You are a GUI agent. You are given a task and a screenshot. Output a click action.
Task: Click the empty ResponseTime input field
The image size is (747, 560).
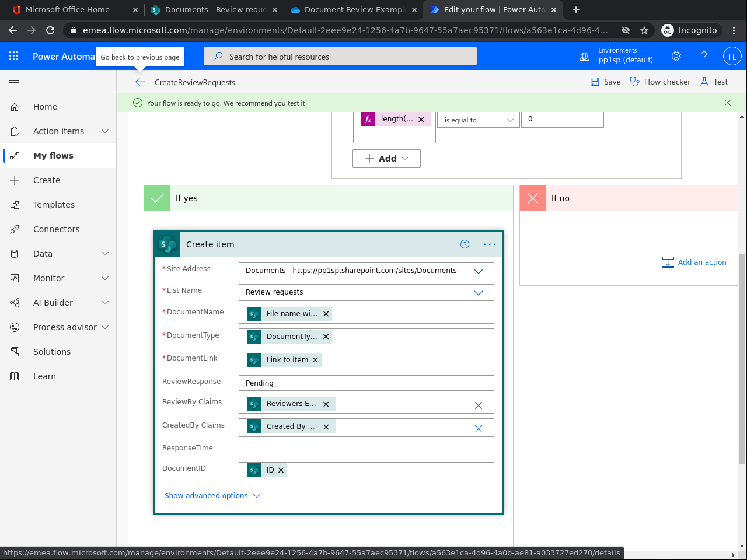click(x=366, y=449)
